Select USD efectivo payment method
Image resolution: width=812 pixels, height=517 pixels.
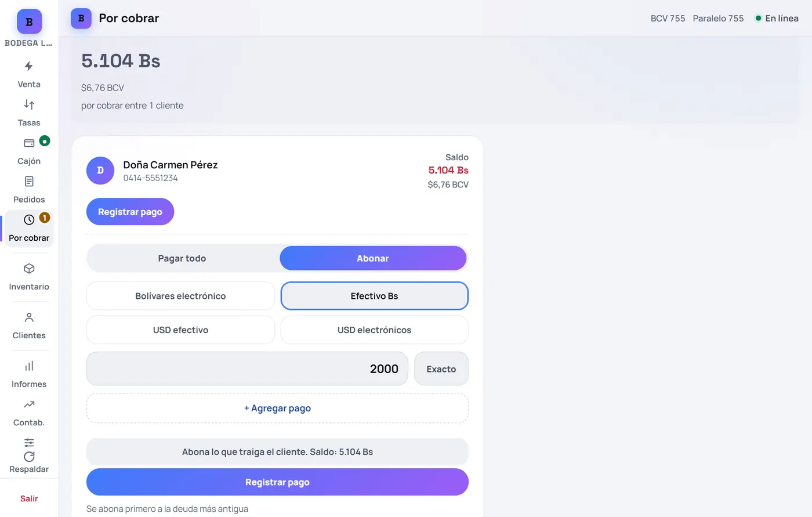tap(180, 330)
